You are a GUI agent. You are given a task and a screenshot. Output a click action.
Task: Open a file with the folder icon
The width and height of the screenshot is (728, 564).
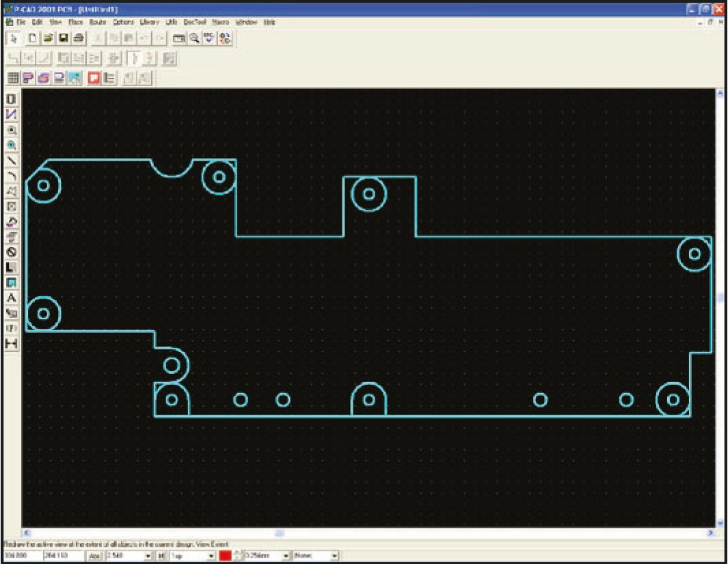tap(48, 38)
